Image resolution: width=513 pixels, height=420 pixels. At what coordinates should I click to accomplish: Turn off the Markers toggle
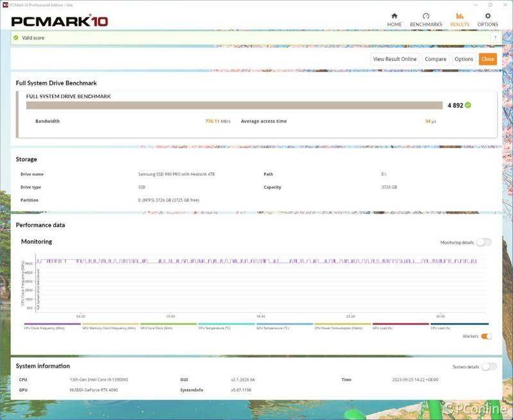point(486,336)
